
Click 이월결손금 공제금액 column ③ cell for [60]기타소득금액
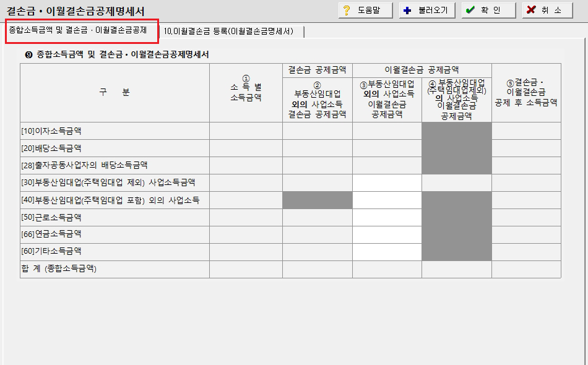point(387,252)
